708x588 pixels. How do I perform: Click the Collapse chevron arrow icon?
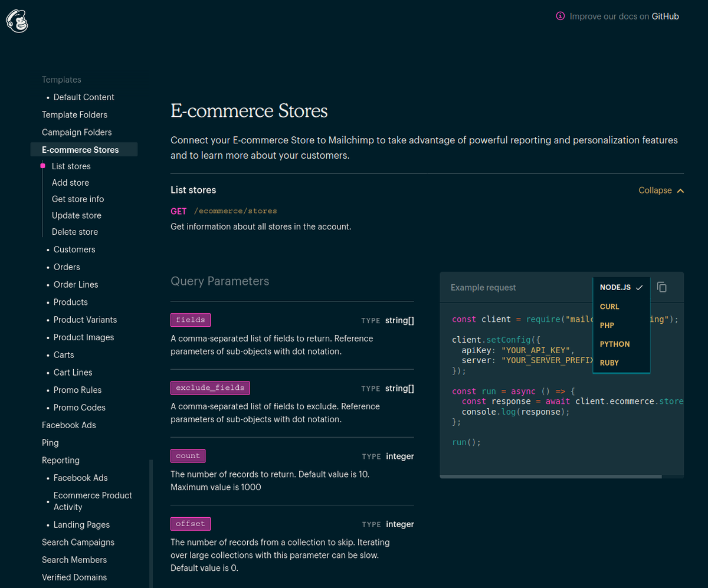681,190
